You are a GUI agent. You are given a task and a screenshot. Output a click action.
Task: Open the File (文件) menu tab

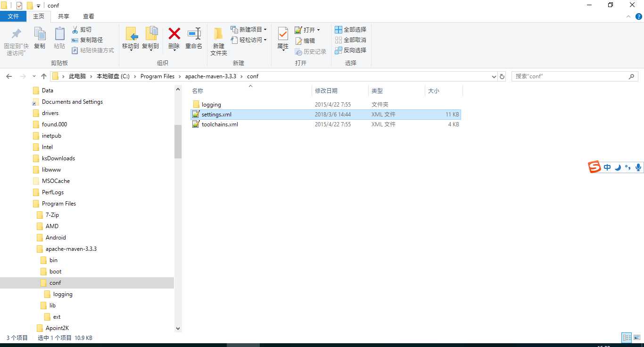13,17
